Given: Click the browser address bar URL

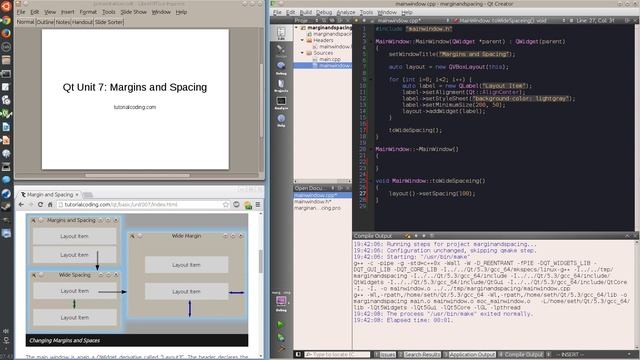Looking at the screenshot, I should 121,204.
